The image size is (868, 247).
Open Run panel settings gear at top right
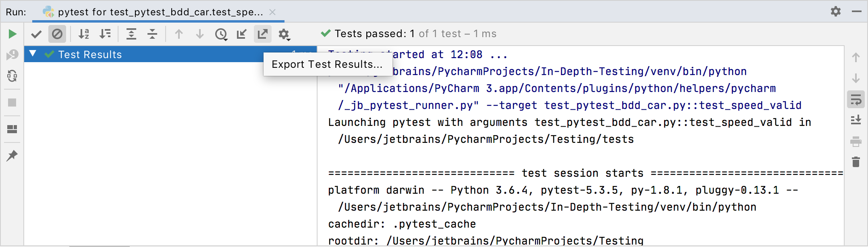point(836,11)
